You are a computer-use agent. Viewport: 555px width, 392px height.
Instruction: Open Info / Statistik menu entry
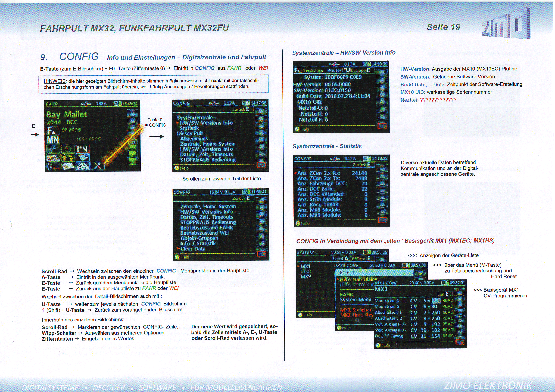(198, 243)
